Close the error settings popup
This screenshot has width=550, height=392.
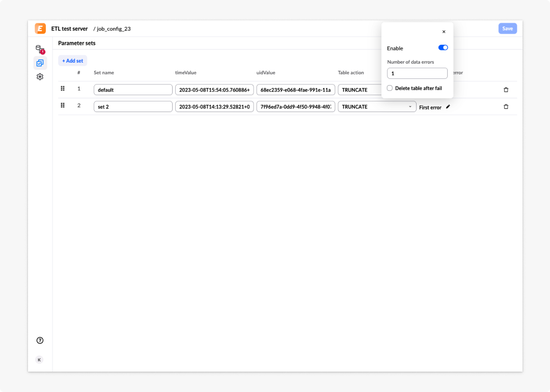(x=444, y=32)
